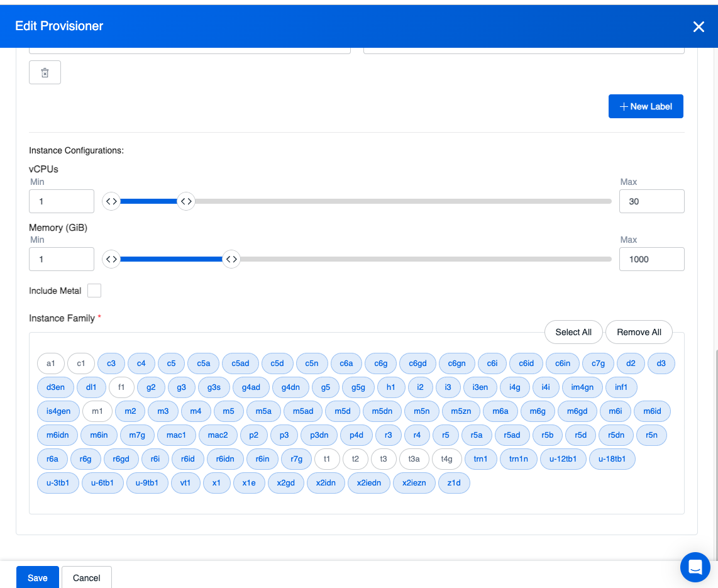
Task: Deselect the d3en instance family
Action: tap(55, 387)
